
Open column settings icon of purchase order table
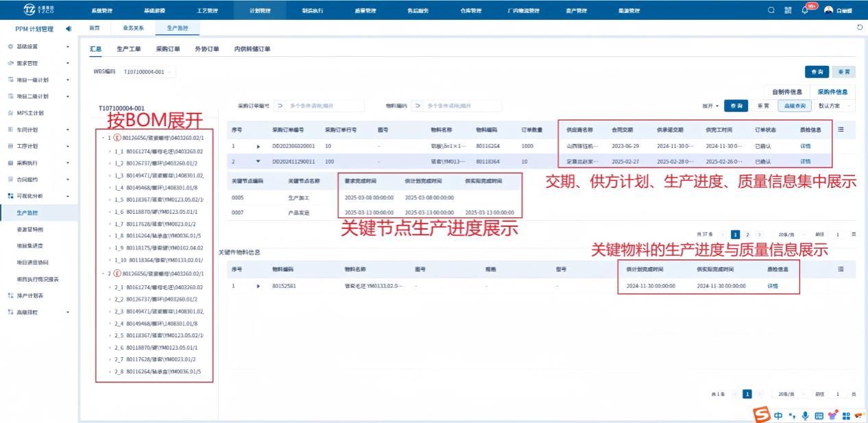point(841,129)
